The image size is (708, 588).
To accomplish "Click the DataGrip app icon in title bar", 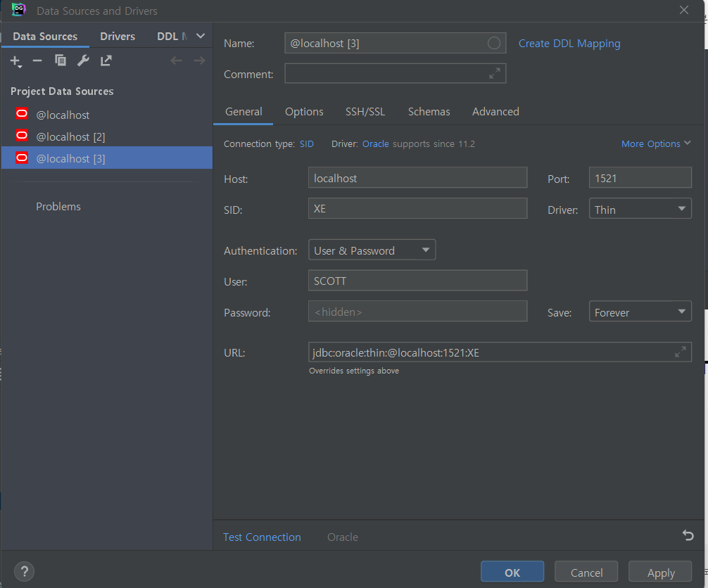I will point(18,10).
